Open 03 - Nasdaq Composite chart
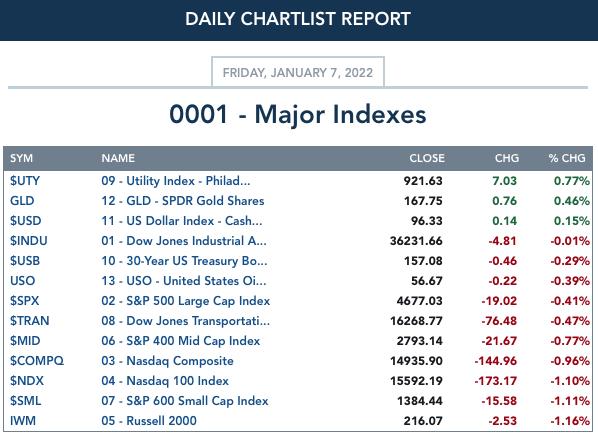Screen dimensions: 598x435 coord(167,361)
